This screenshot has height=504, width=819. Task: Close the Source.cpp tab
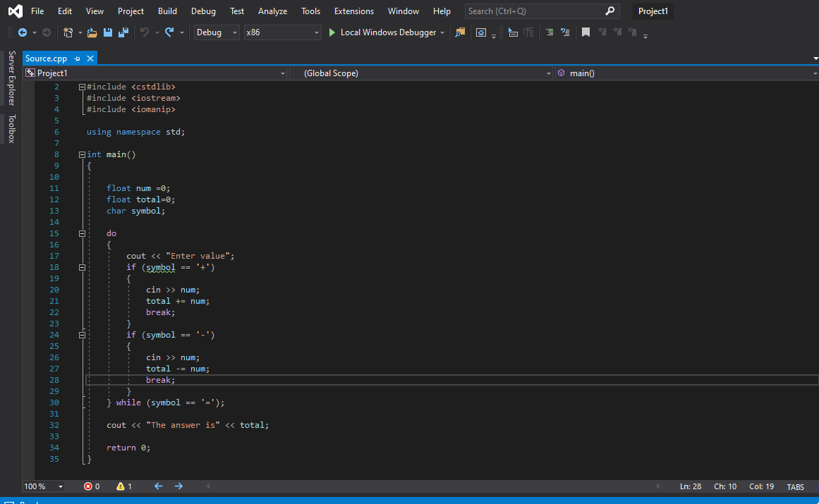pos(90,59)
